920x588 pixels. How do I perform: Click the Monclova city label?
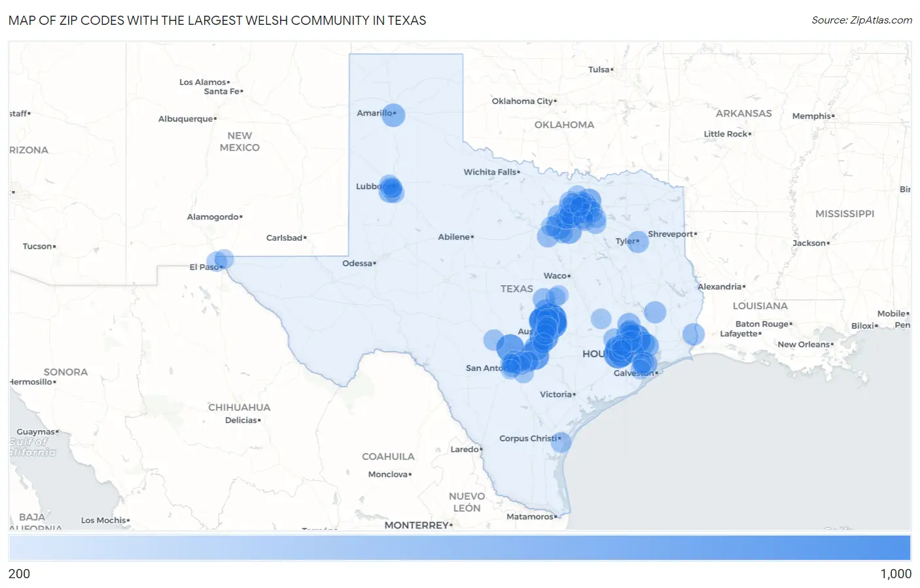pos(389,475)
